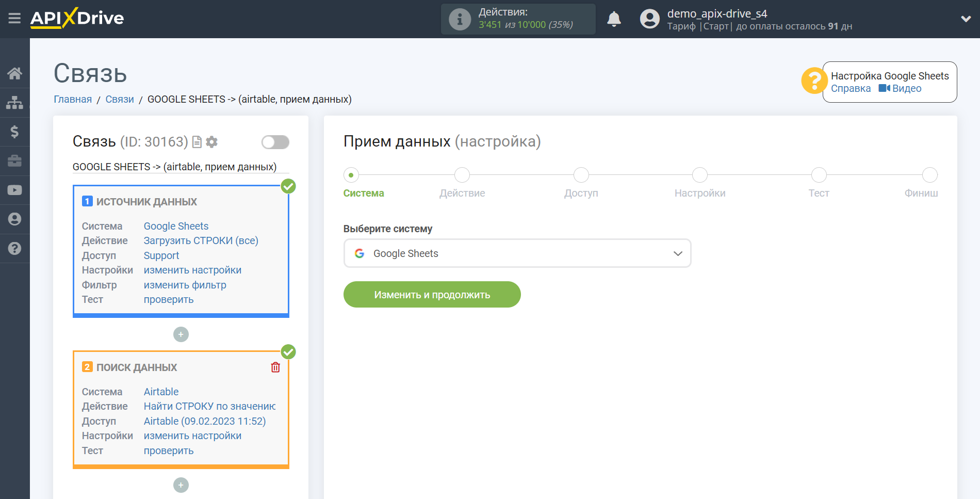Click search block проверить link
The image size is (980, 499).
[169, 450]
